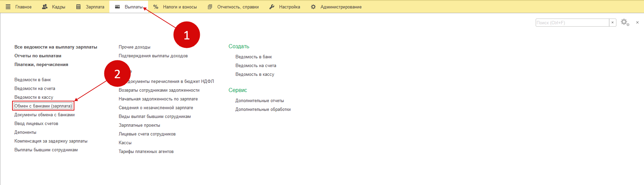Viewport: 644px width, 185px height.
Task: Open menu settings gear icon
Action: (x=625, y=23)
